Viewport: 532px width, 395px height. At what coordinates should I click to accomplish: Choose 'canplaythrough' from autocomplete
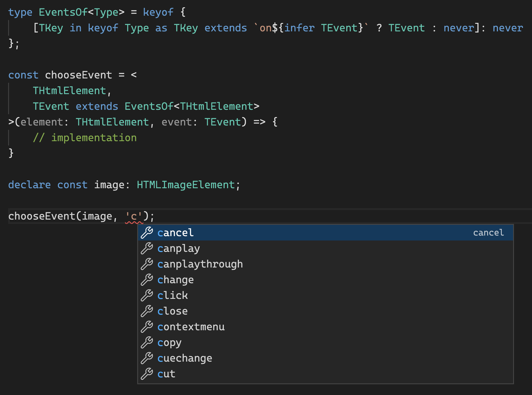pos(326,264)
